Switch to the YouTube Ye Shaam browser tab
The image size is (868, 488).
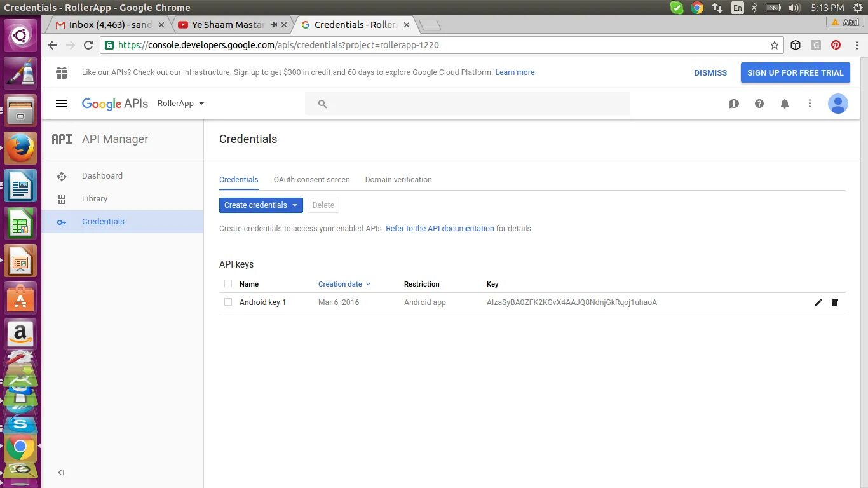tap(232, 25)
